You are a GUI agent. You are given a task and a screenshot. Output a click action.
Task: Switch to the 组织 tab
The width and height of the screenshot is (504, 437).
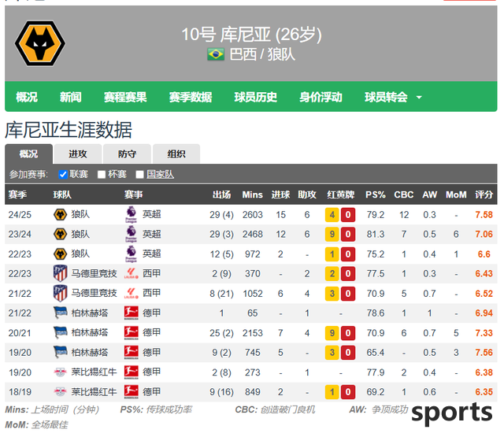(176, 154)
